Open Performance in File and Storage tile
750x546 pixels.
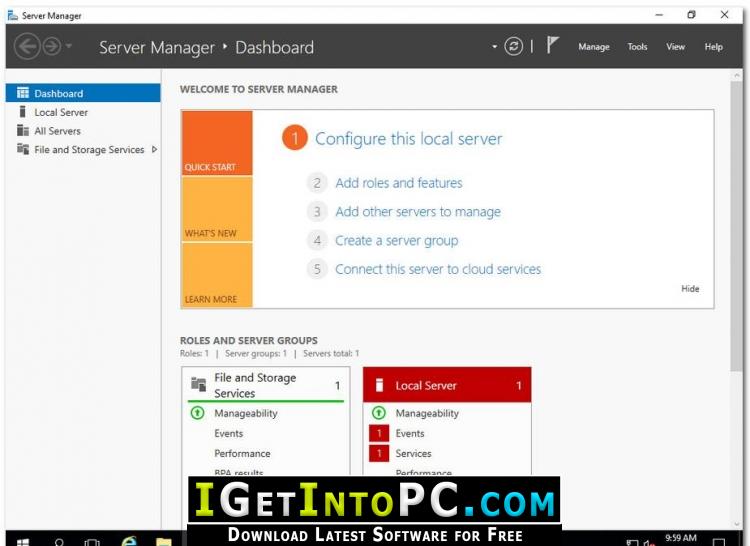point(242,454)
